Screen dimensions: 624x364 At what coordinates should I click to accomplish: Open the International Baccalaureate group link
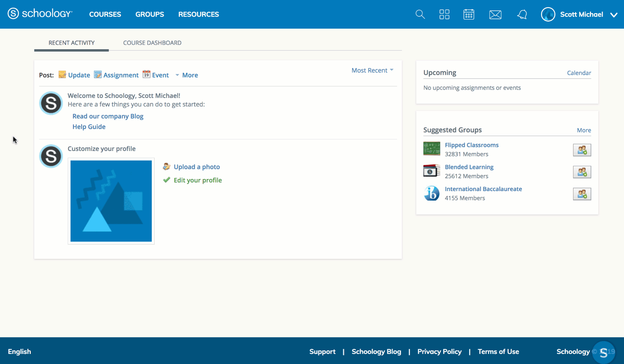pos(483,189)
